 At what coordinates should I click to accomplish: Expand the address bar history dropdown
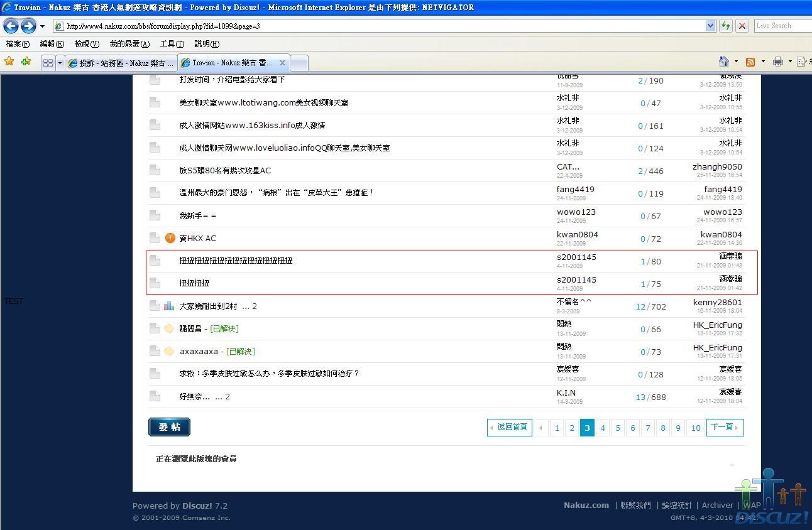pos(711,26)
